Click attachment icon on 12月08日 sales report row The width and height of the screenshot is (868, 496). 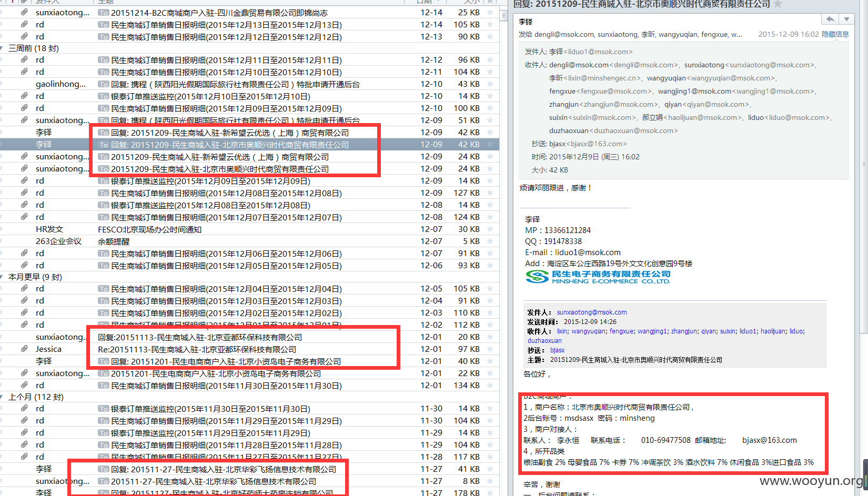click(24, 193)
